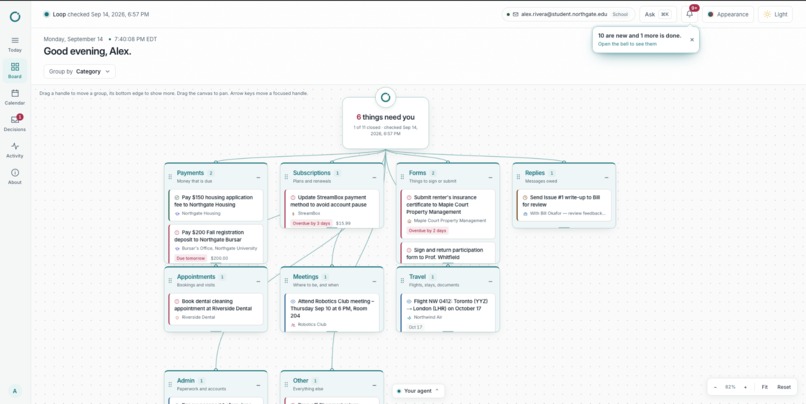Click the Payments group drag handle

click(x=170, y=176)
